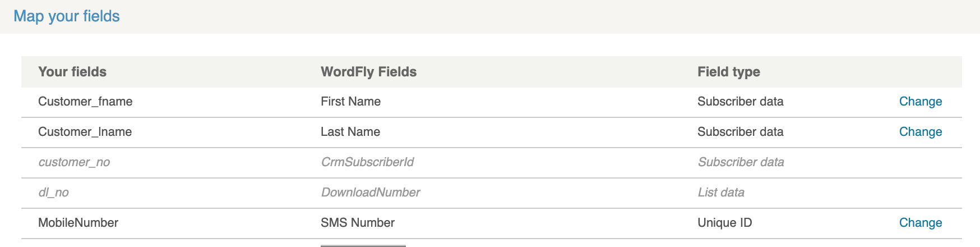This screenshot has width=980, height=247.
Task: Select the customer_no row label
Action: click(74, 162)
